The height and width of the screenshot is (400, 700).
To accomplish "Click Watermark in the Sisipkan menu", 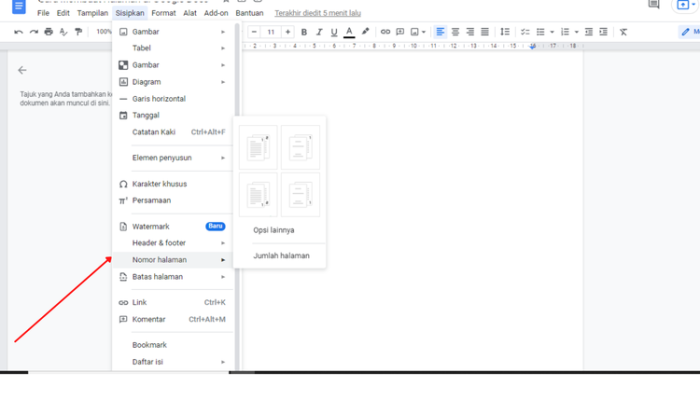I will click(x=152, y=227).
